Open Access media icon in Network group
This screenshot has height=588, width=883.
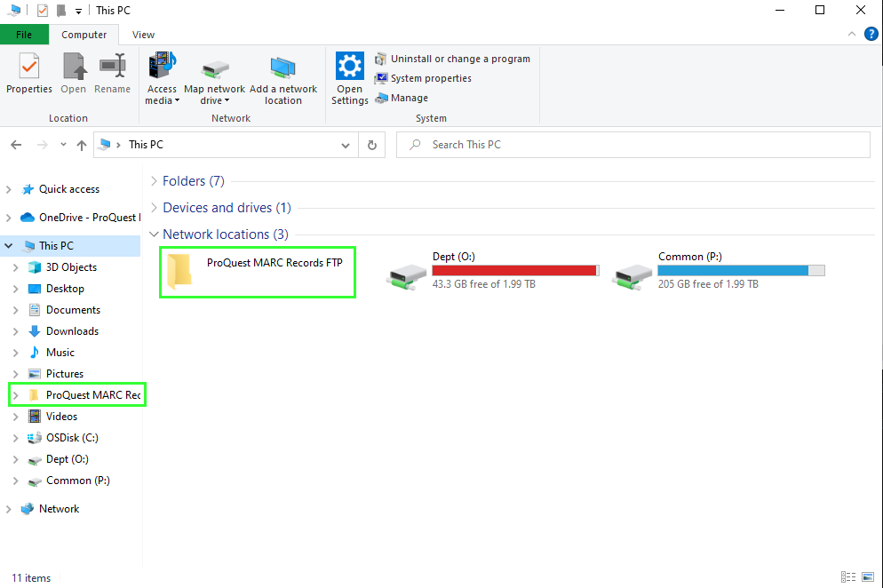tap(162, 75)
